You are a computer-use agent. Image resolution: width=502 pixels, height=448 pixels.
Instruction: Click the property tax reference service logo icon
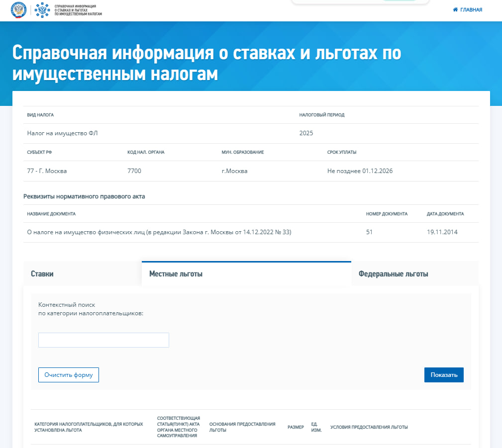42,10
